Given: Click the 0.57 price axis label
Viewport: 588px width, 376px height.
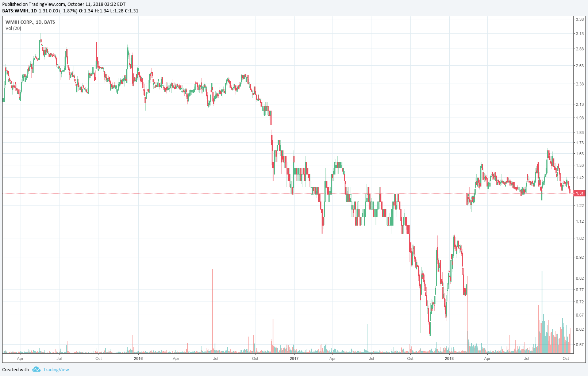Looking at the screenshot, I should tap(580, 345).
